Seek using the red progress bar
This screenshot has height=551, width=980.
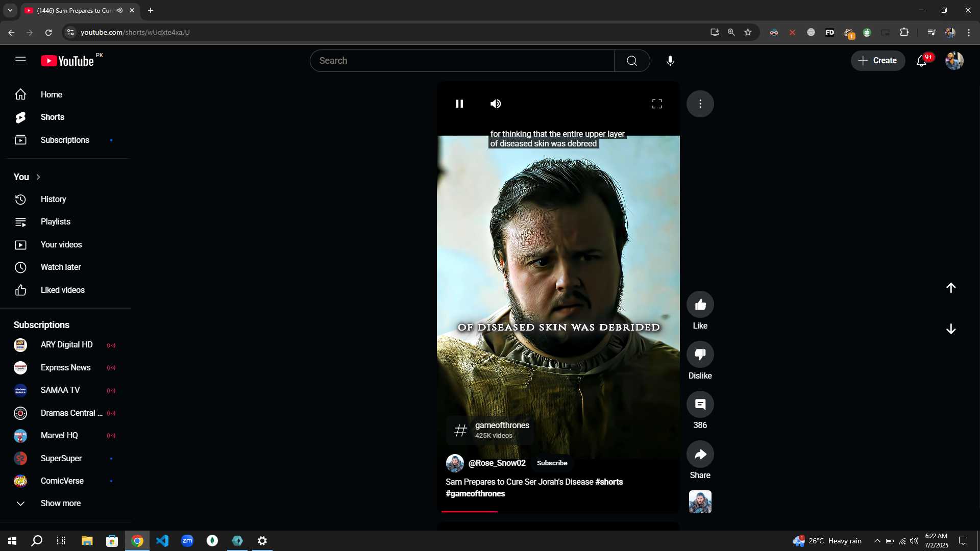558,511
